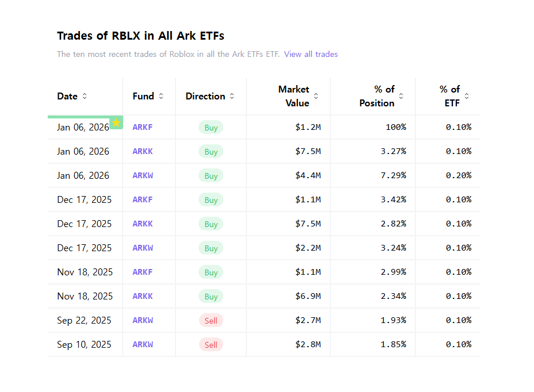Sort by Market Value column
534x392 pixels.
click(x=316, y=96)
